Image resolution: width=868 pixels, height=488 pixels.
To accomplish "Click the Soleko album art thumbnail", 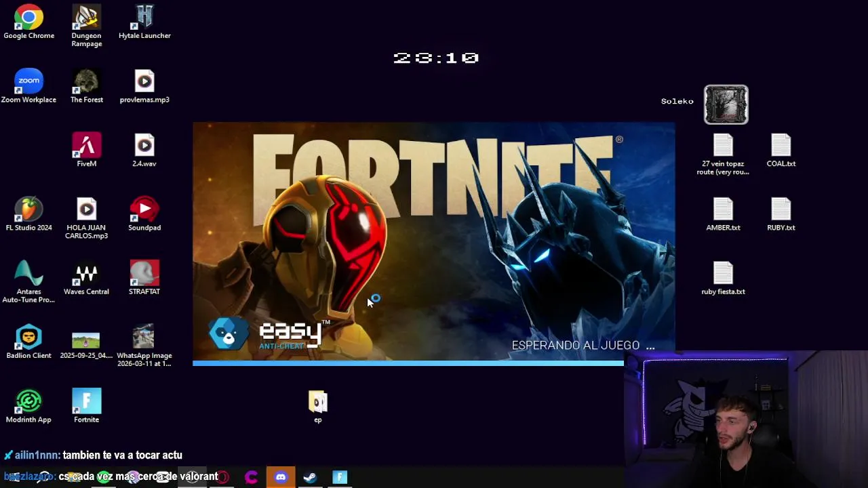I will [x=726, y=104].
